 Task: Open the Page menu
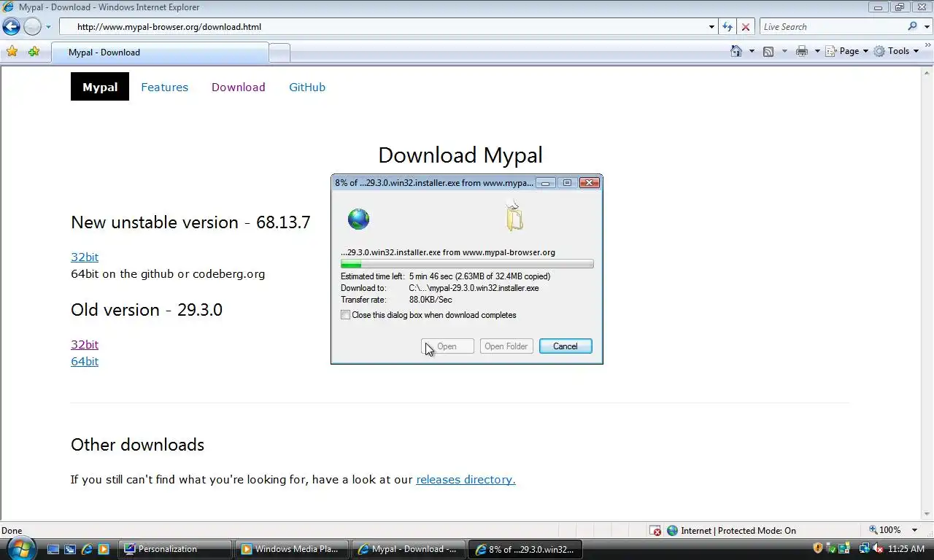[846, 51]
